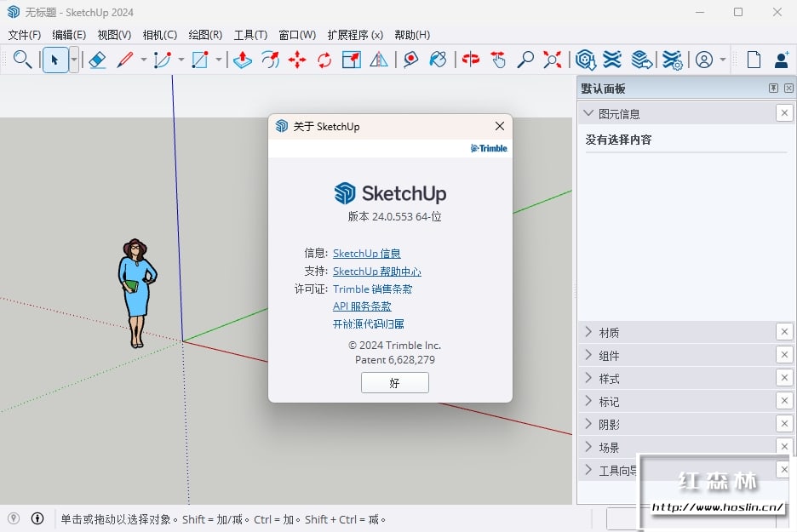Open the 绘图(R) menu
797x532 pixels.
tap(205, 35)
